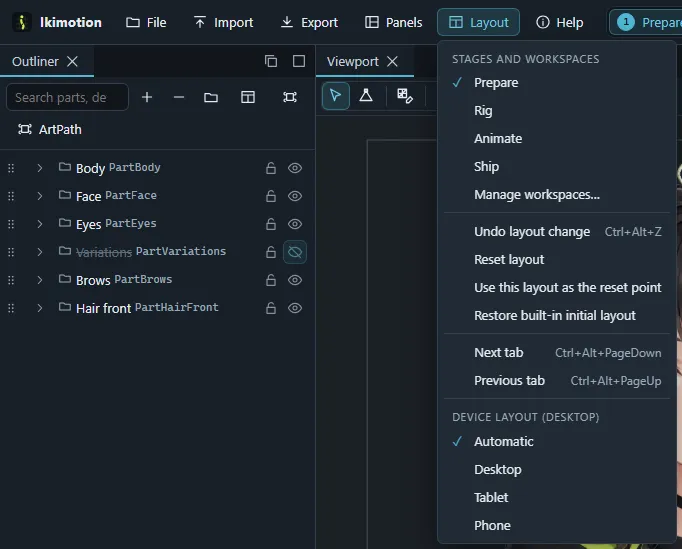The image size is (682, 549).
Task: Click the folder icon of the Face row
Action: pyautogui.click(x=65, y=194)
